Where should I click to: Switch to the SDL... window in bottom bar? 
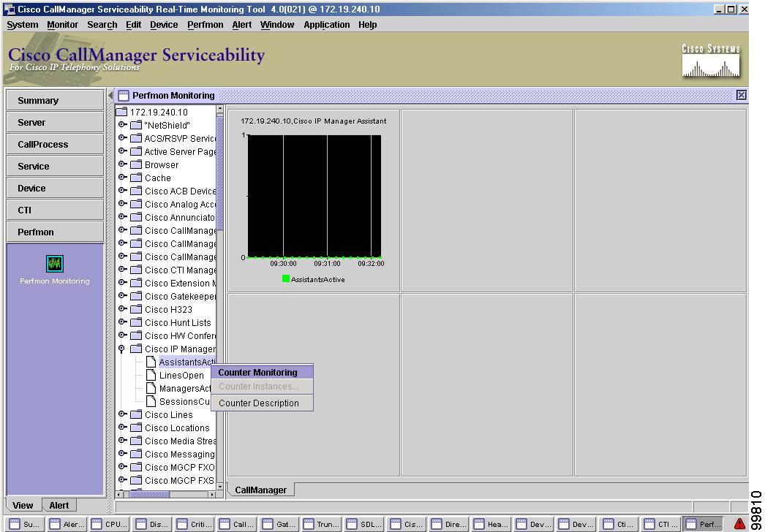(364, 524)
